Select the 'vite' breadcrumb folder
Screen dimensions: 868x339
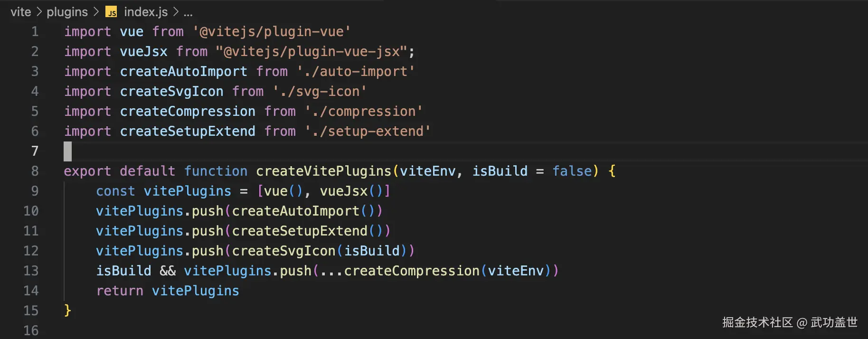(20, 12)
